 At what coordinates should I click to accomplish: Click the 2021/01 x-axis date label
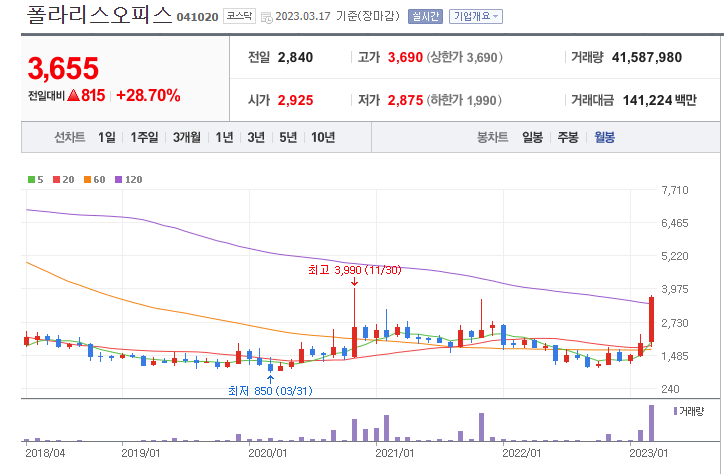pos(394,453)
